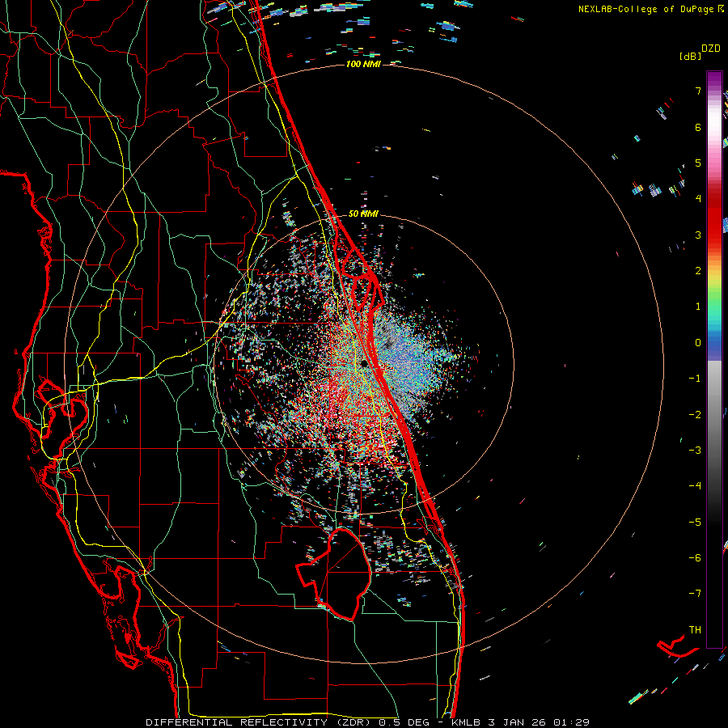Click the 7 value on the scale
728x728 pixels.
pyautogui.click(x=698, y=91)
